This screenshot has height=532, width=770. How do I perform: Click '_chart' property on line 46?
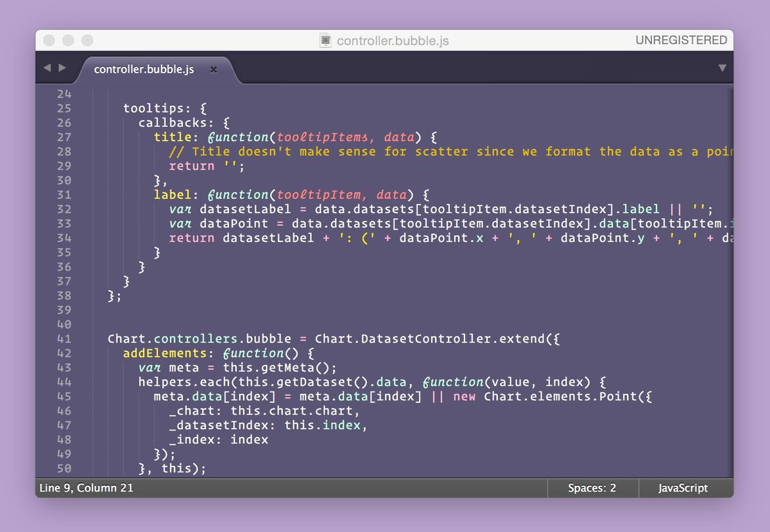point(192,411)
